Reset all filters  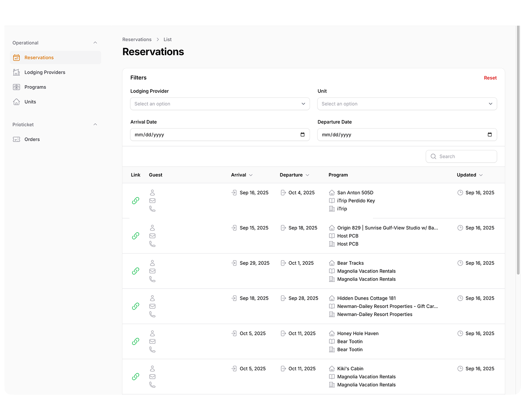[490, 78]
